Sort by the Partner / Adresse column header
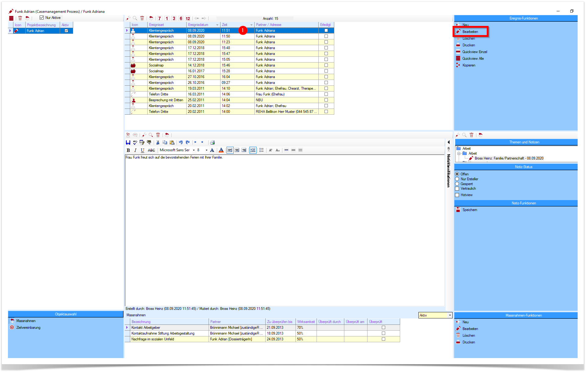 [x=286, y=25]
